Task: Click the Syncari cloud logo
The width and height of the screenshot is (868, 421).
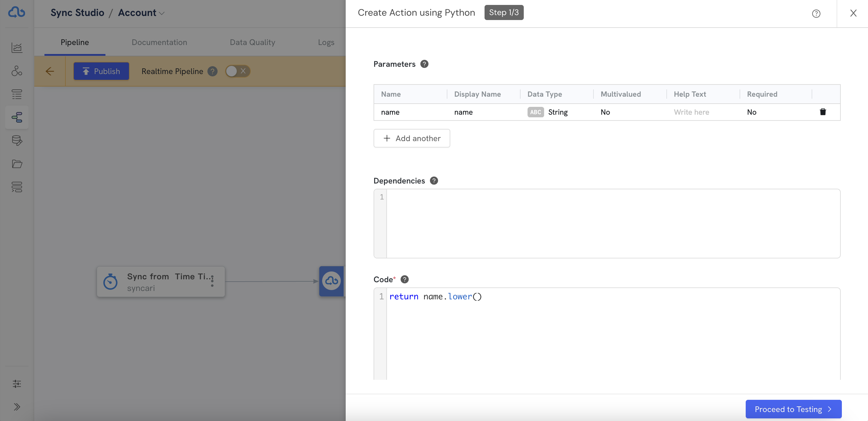Action: [17, 12]
